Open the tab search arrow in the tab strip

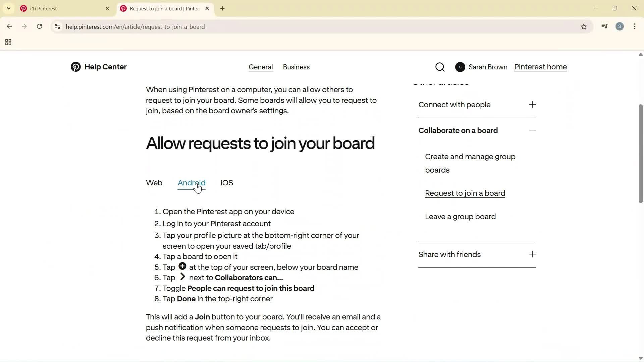[x=8, y=8]
